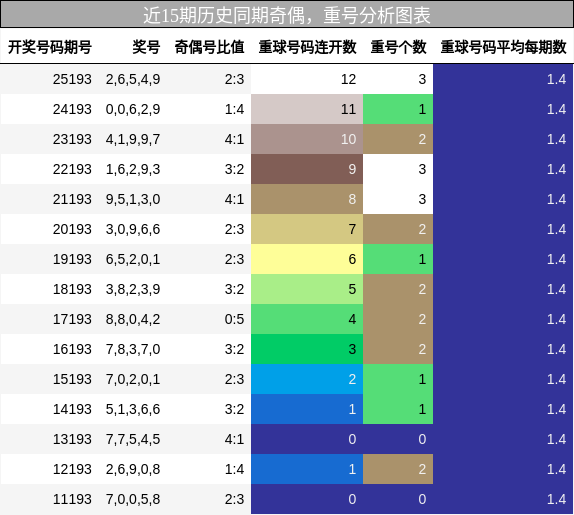
Task: Click consecutive count cell showing 12
Action: point(307,79)
